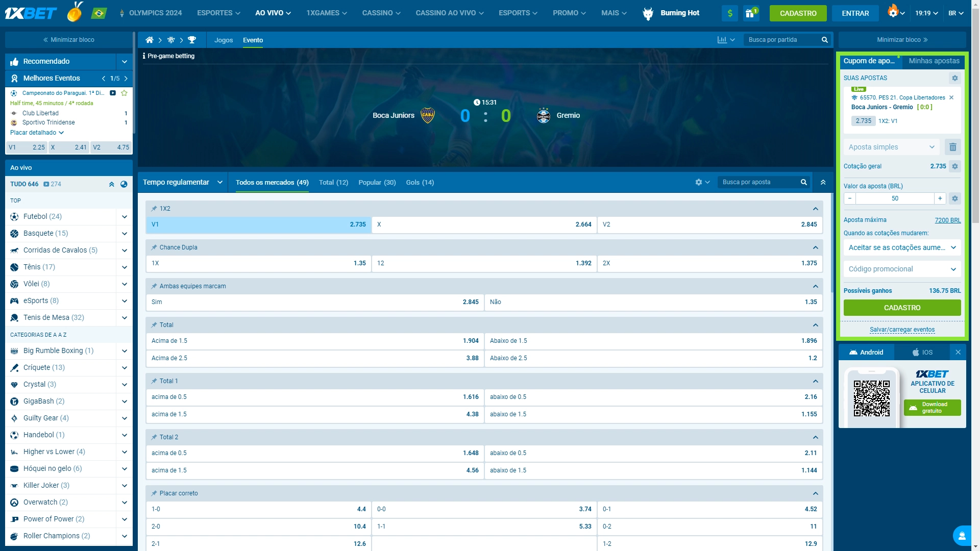Image resolution: width=980 pixels, height=551 pixels.
Task: Click the globe icon in Ao vivo panel
Action: click(124, 184)
